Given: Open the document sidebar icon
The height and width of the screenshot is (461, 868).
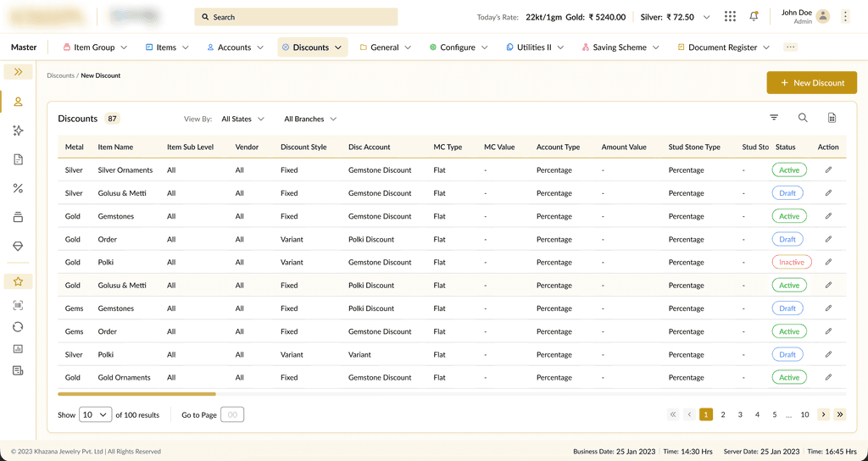Looking at the screenshot, I should click(19, 159).
